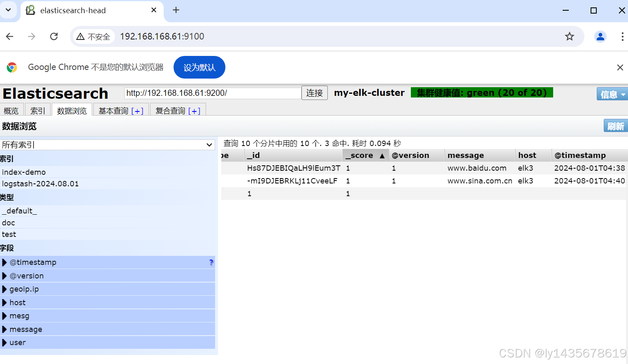Screen dimensions: 628x364
Task: Select the elasticsearch-head browser tab
Action: 92,11
